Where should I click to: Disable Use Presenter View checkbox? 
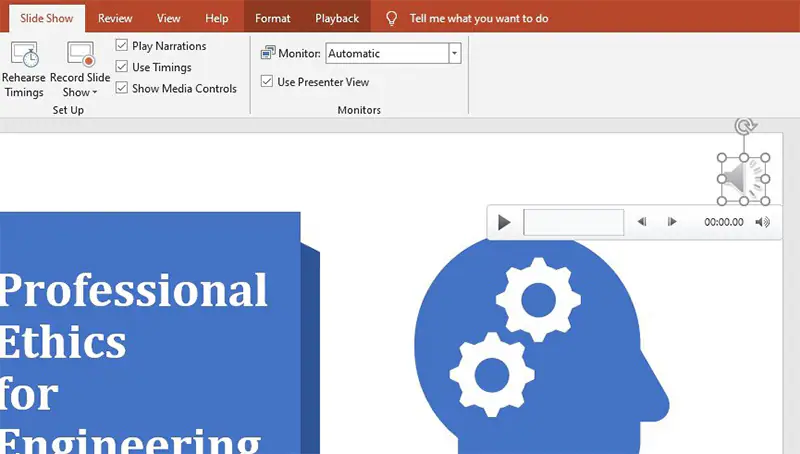[x=267, y=81]
